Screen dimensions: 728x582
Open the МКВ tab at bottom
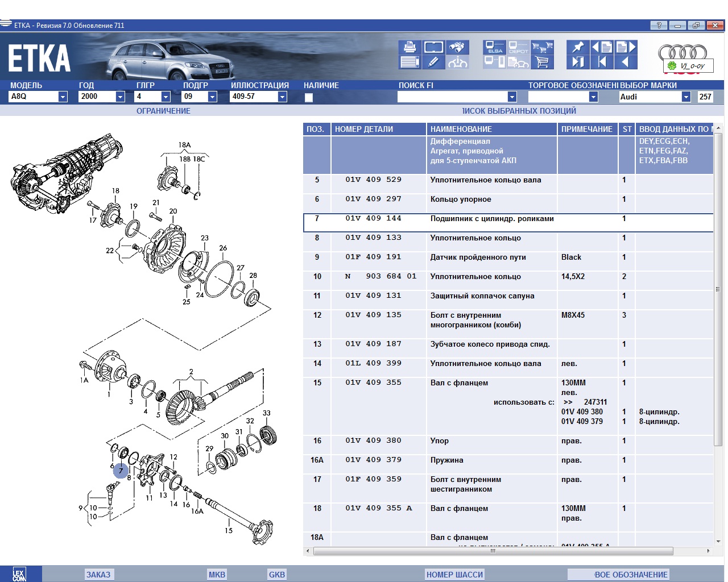point(217,575)
